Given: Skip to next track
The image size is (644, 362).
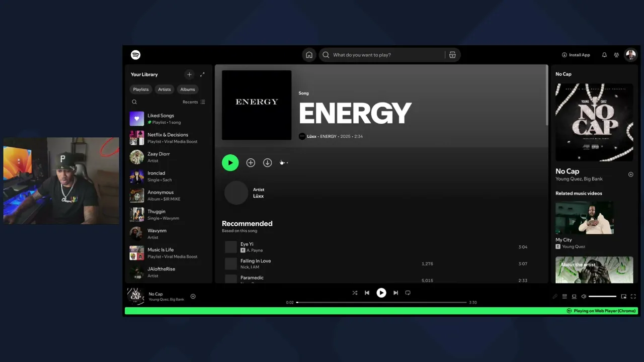Looking at the screenshot, I should click(x=395, y=293).
